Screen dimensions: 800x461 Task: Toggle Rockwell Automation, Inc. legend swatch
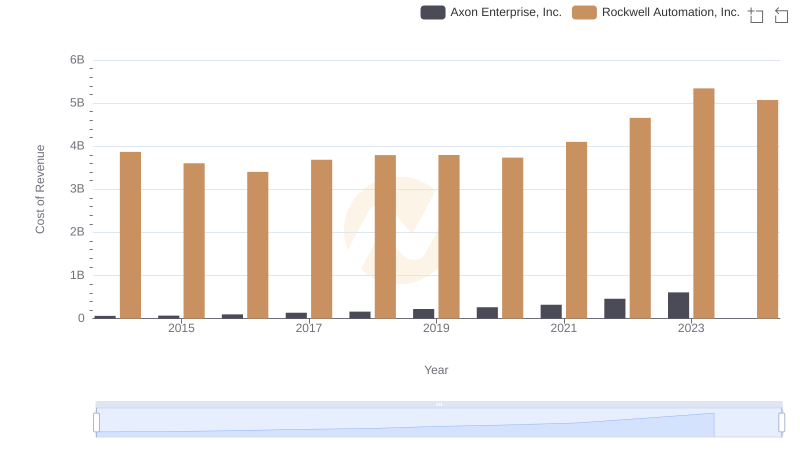[x=584, y=12]
